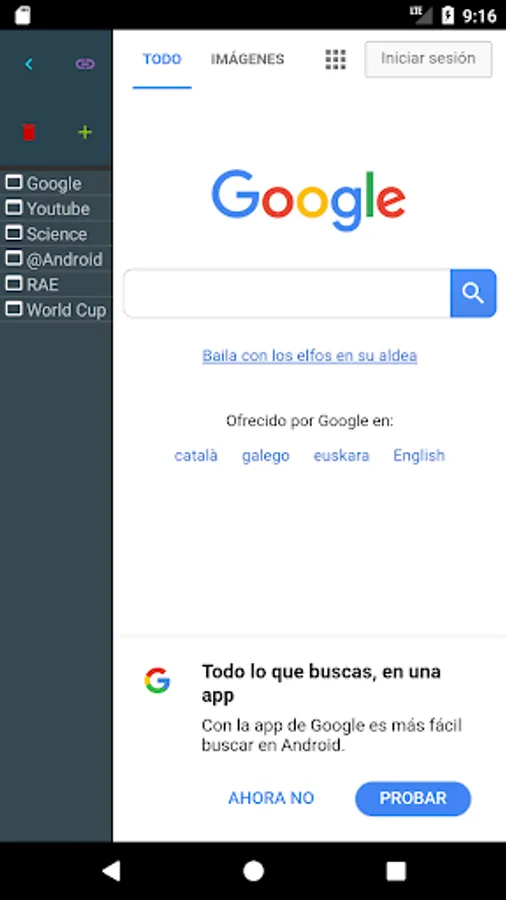Tap the purple link icon
506x900 pixels.
85,64
